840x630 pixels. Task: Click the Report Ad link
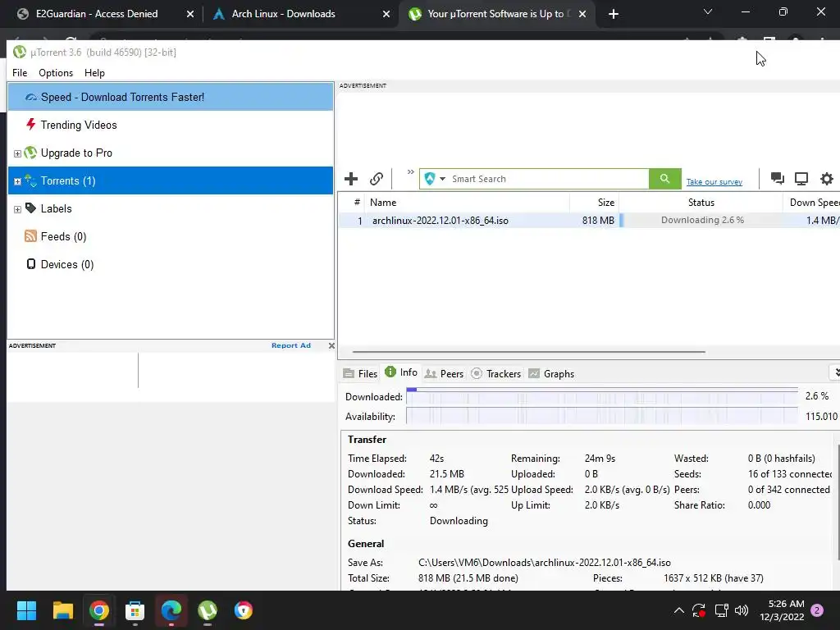pyautogui.click(x=291, y=345)
